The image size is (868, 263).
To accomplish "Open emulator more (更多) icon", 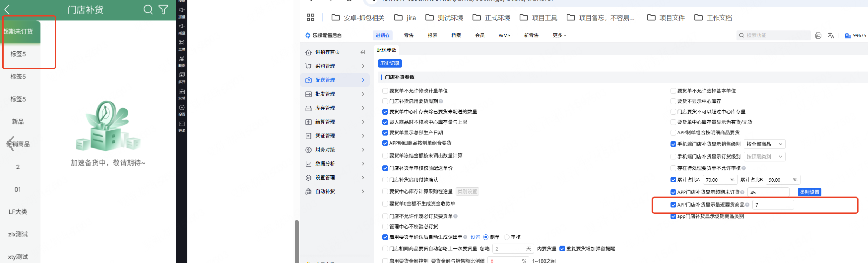I will click(x=182, y=124).
